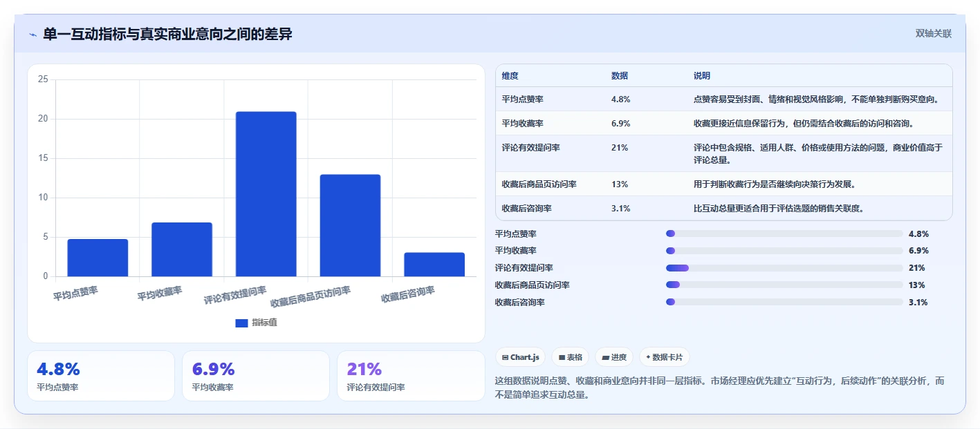Select the Chart.js chip
The width and height of the screenshot is (980, 429).
coord(521,357)
